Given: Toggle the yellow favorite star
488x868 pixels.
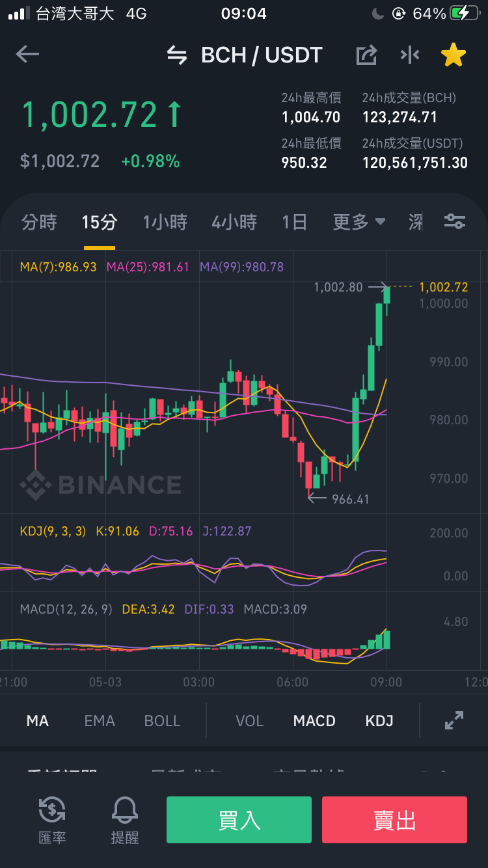Looking at the screenshot, I should click(454, 55).
